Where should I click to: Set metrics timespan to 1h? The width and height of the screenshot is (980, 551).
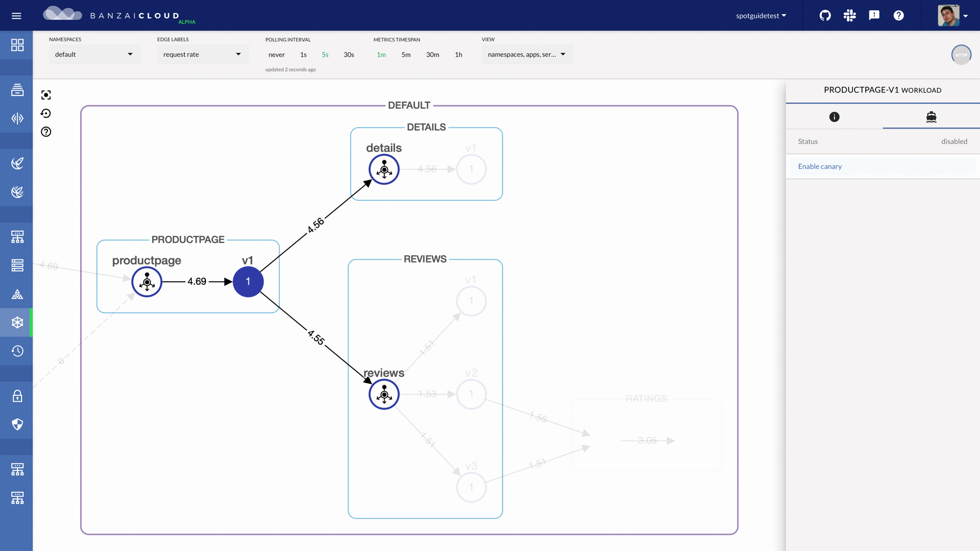(459, 54)
